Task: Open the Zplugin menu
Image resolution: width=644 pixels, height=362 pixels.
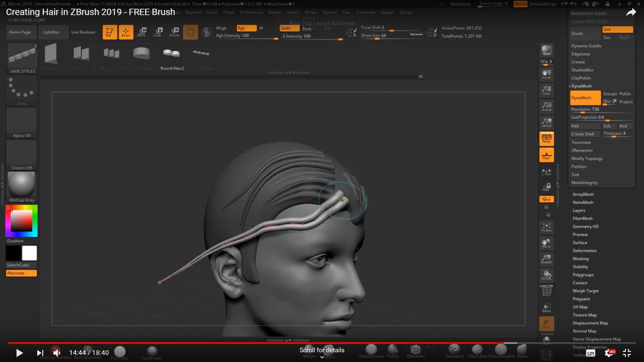Action: [x=387, y=12]
